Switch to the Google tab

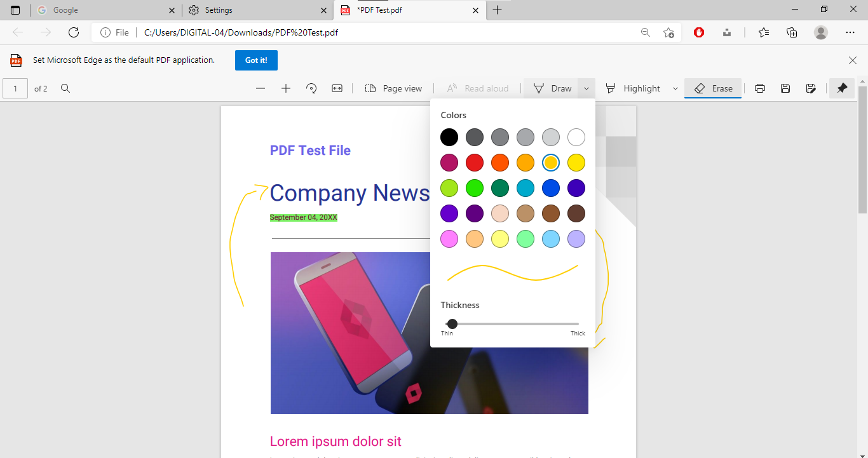(x=106, y=10)
